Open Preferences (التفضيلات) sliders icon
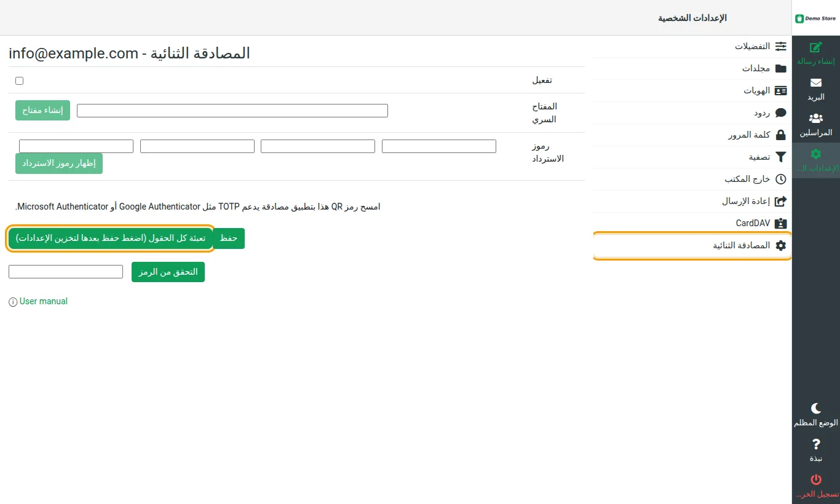Image resolution: width=840 pixels, height=504 pixels. pos(781,47)
